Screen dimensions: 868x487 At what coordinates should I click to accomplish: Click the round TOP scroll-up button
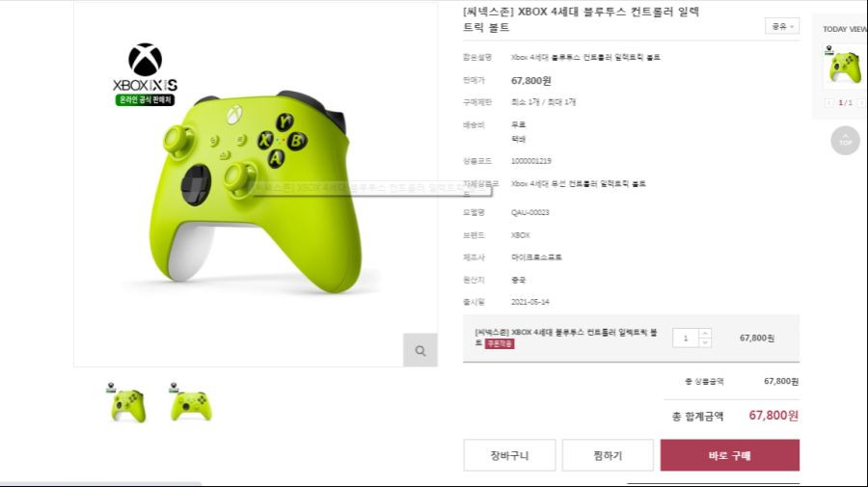pyautogui.click(x=845, y=141)
